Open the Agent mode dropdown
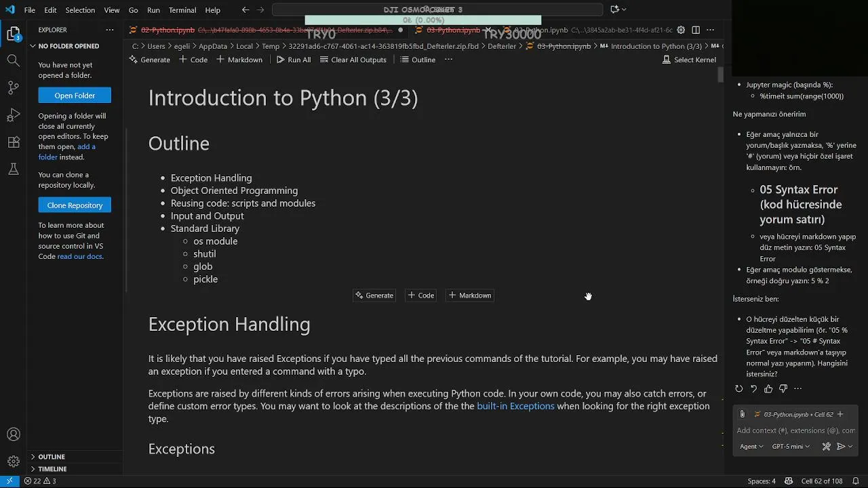Screen dimensions: 868x488 click(x=751, y=447)
